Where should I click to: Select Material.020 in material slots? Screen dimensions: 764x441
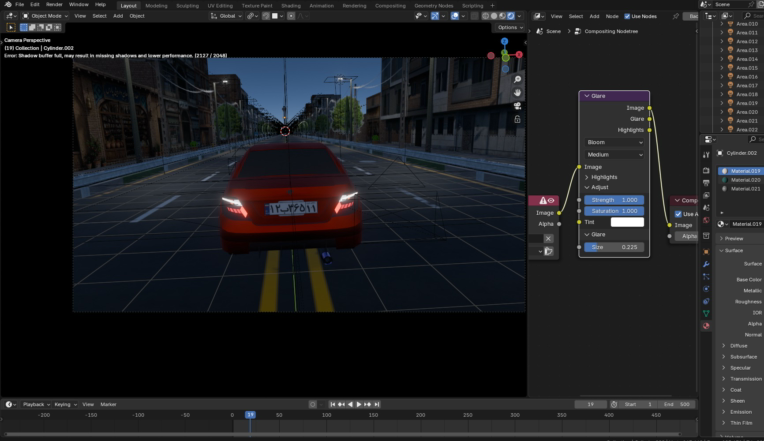[x=741, y=180]
